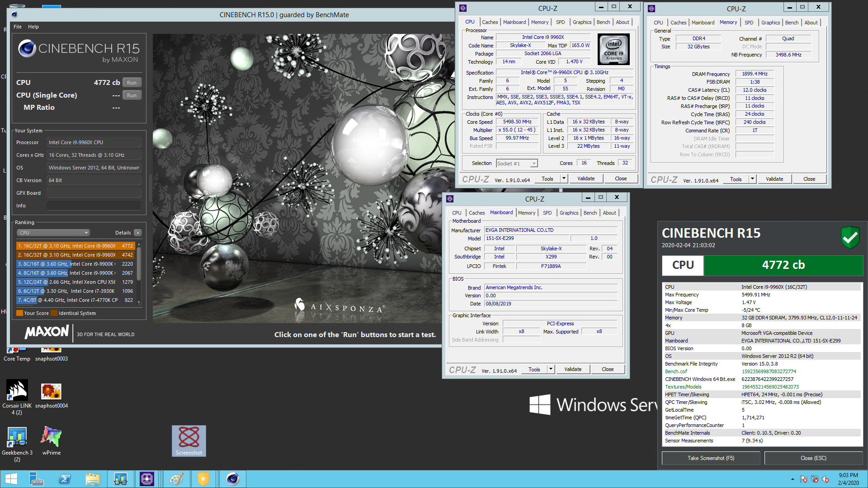Click the green BenchMate checkmark shield

tap(850, 238)
